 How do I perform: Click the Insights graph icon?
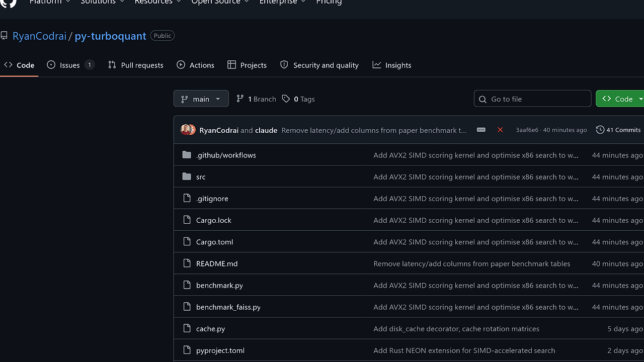click(x=377, y=65)
